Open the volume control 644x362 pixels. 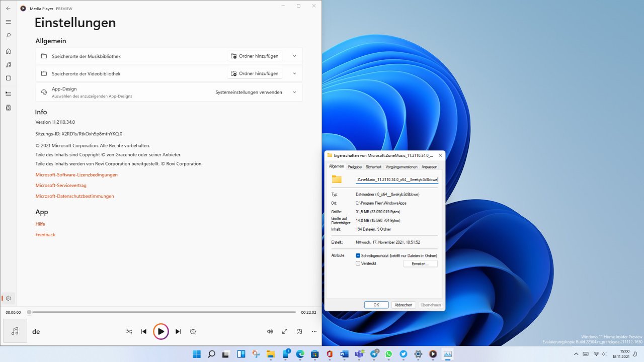[x=270, y=331]
